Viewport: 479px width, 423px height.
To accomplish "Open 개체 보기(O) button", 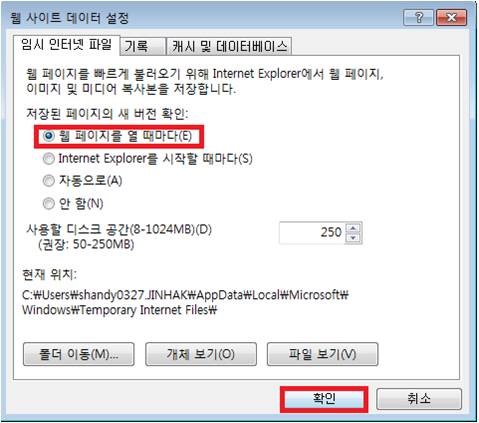I will [201, 354].
